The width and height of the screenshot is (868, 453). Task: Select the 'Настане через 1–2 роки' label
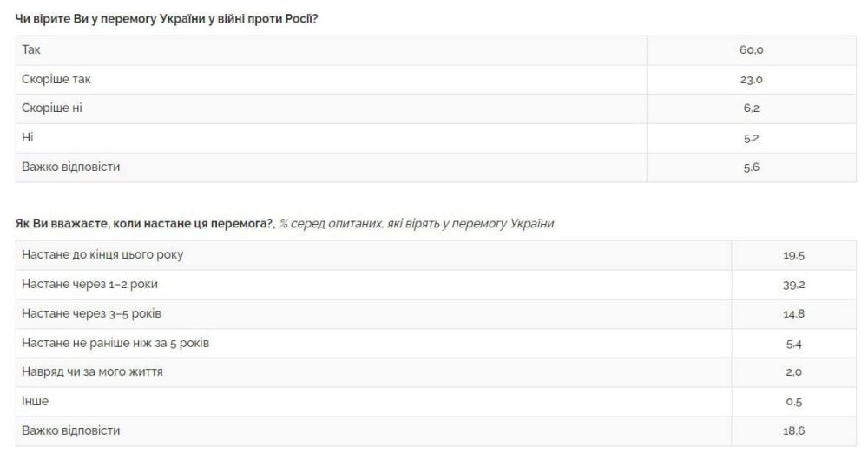coord(89,285)
